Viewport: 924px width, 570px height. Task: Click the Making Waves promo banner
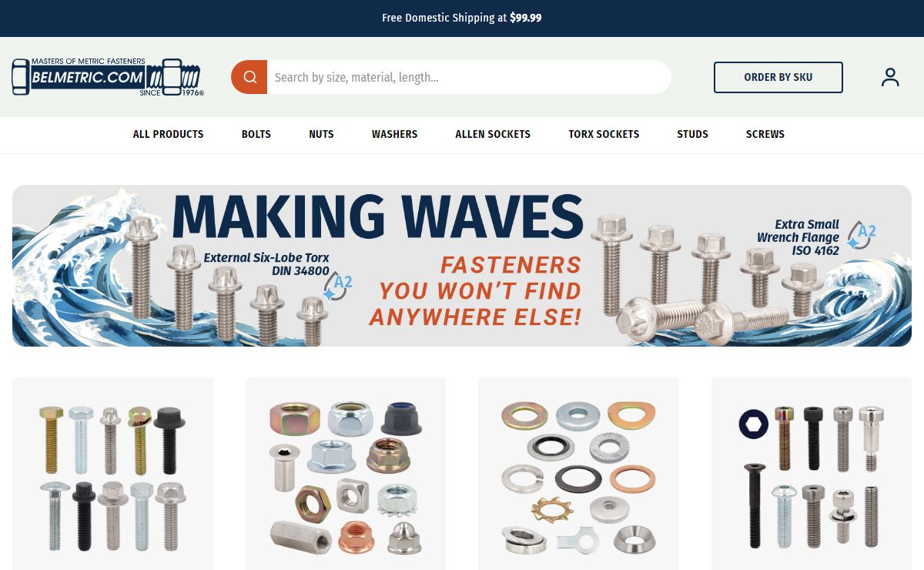pyautogui.click(x=462, y=266)
